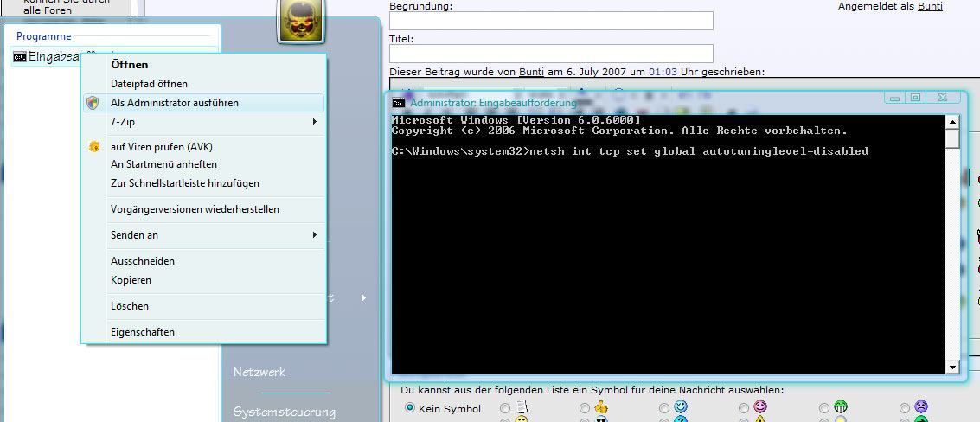
Task: Select radio button beside winking smiley
Action: [663, 408]
